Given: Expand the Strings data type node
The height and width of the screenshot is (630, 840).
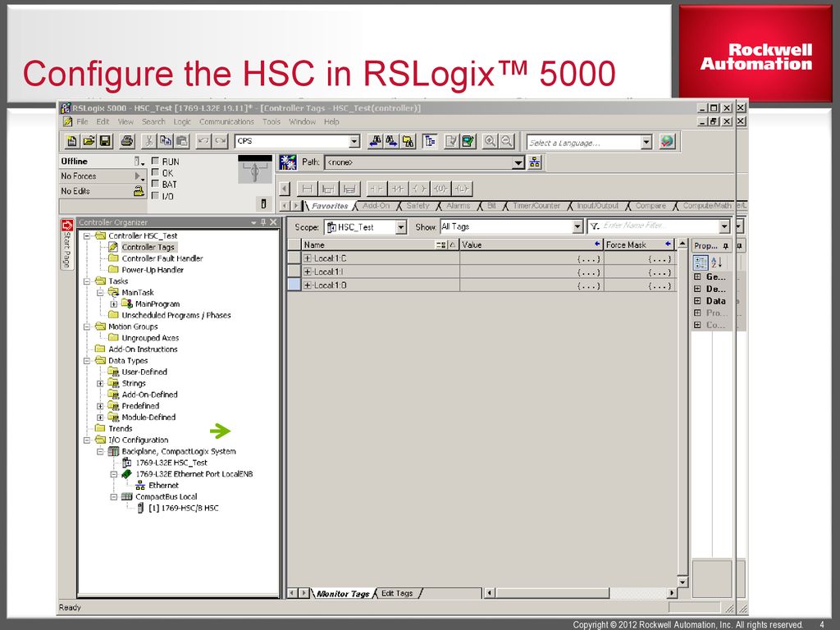Looking at the screenshot, I should tap(99, 384).
